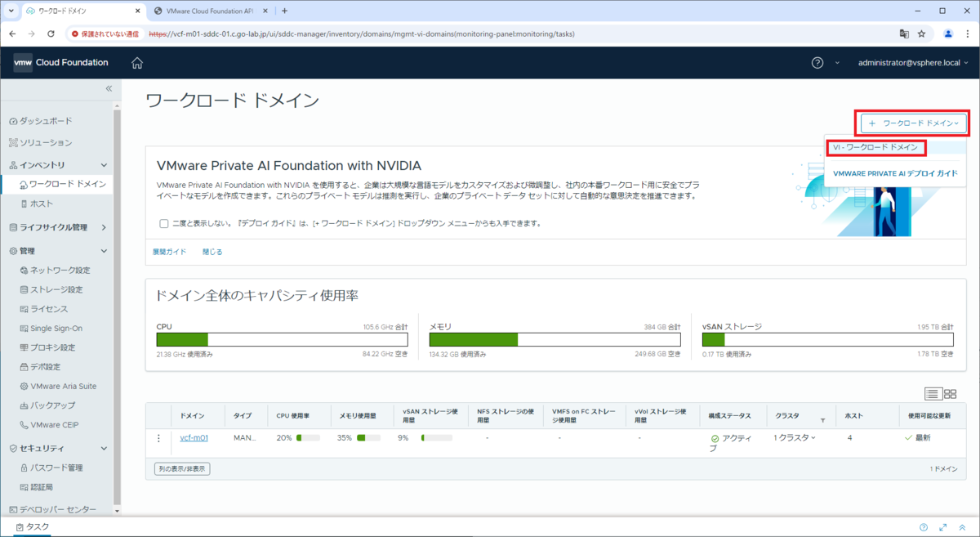Click the 展開ガイド link
980x537 pixels.
[x=169, y=252]
